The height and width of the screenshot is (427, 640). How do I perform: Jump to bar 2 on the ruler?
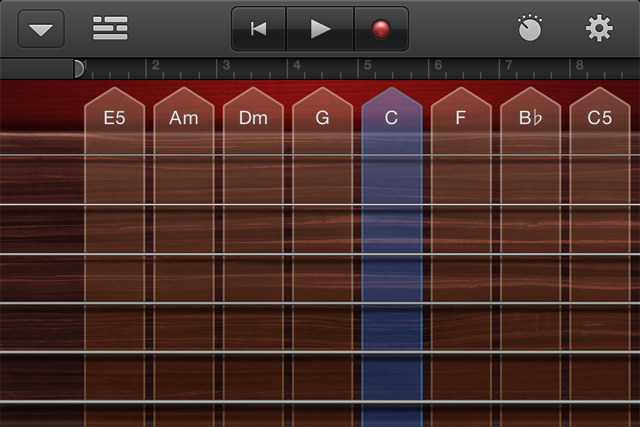coord(156,65)
